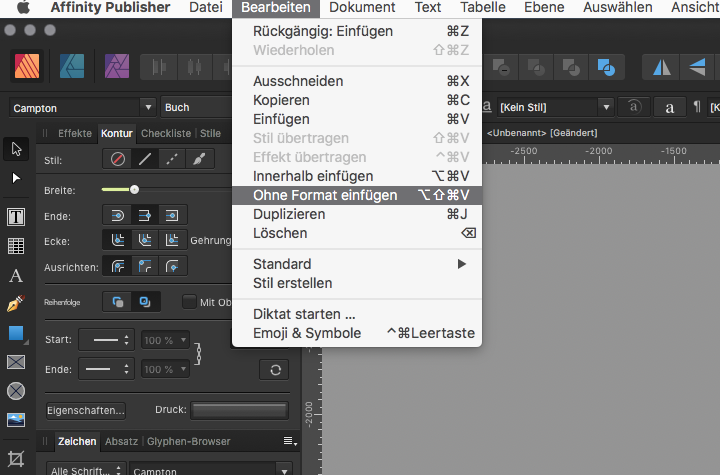Image resolution: width=720 pixels, height=475 pixels.
Task: Click the Reset pressure curve button
Action: [x=275, y=370]
